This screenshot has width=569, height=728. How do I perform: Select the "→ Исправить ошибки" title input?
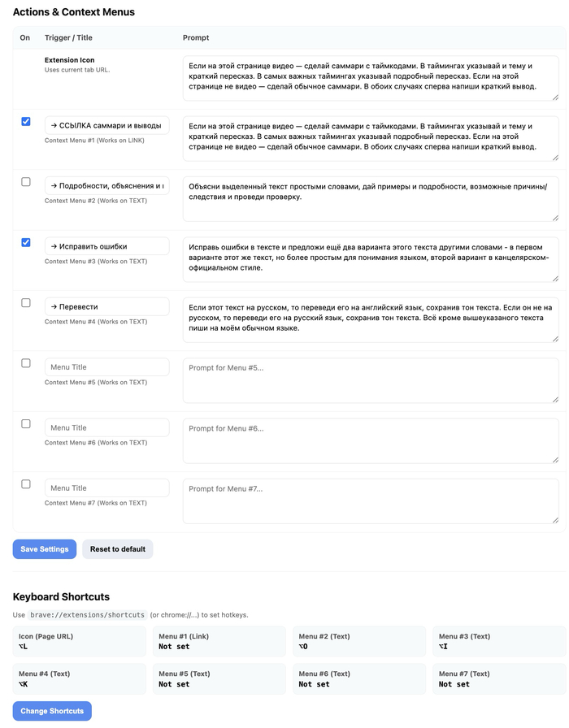click(106, 246)
